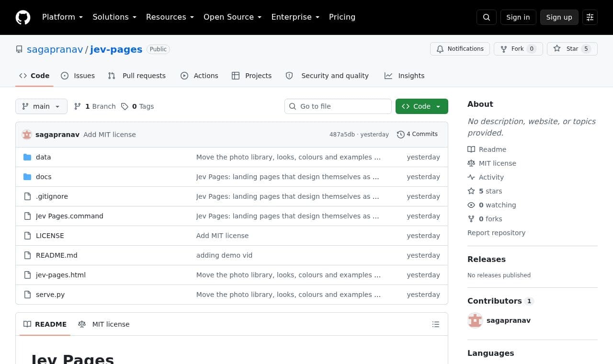This screenshot has height=364, width=613.
Task: Click the LICENSE file icon
Action: 27,236
